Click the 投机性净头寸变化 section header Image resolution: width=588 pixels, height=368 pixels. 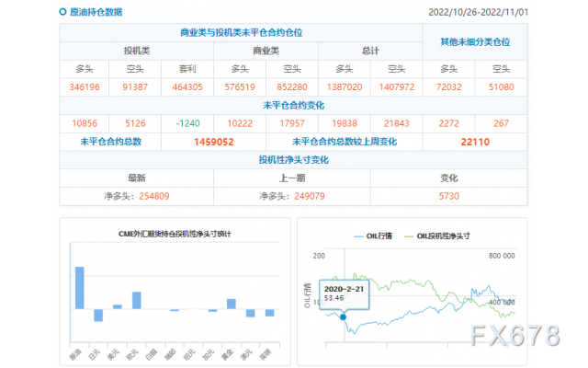pos(294,160)
